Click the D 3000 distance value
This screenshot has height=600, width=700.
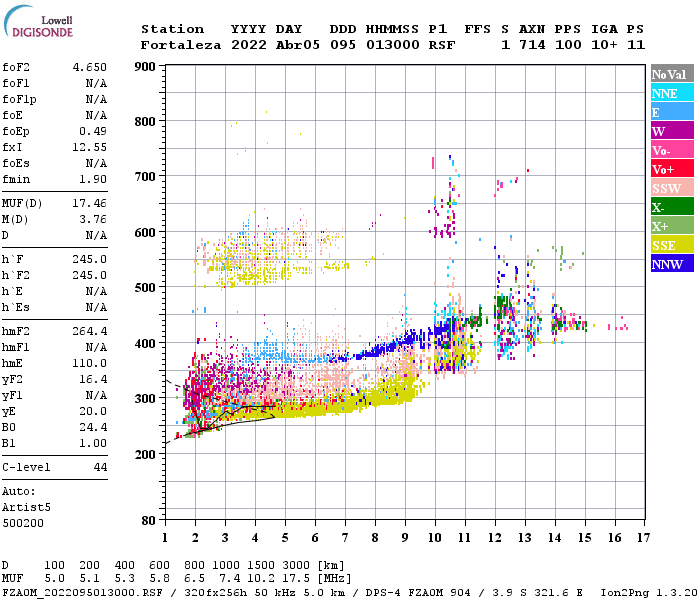[x=296, y=566]
